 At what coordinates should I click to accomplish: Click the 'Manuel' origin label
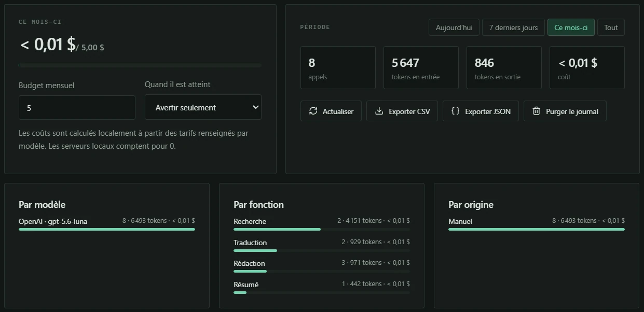pos(460,221)
